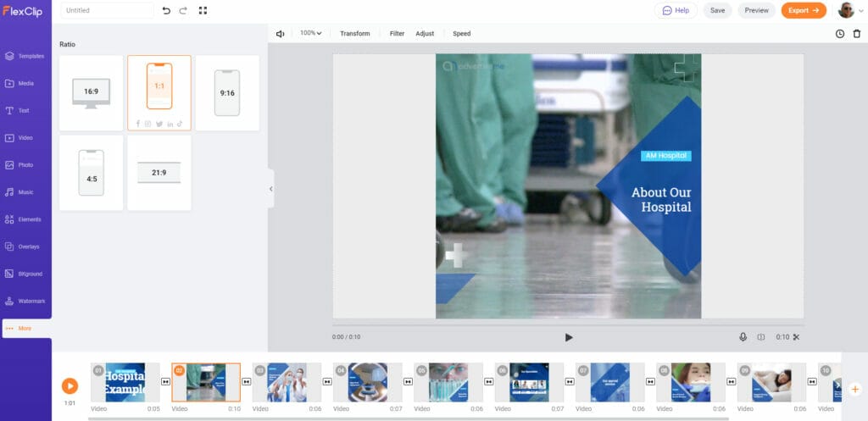Mute the clip volume icon
This screenshot has width=868, height=421.
(x=280, y=34)
